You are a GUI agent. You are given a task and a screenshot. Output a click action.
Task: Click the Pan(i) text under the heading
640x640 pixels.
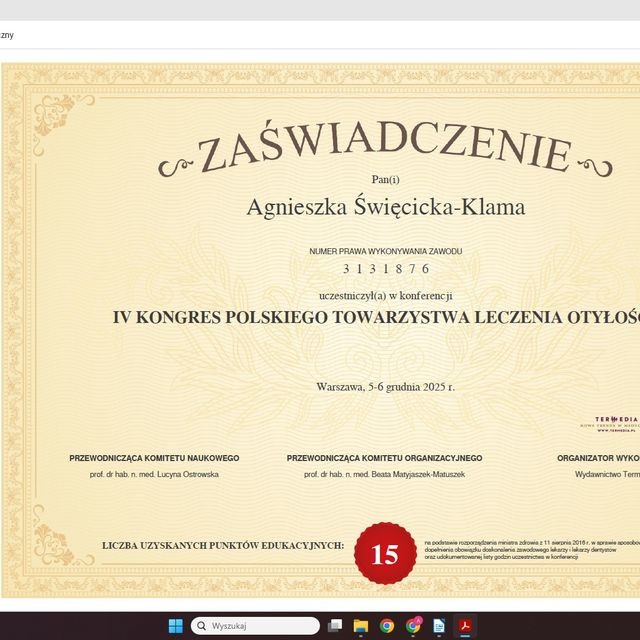pyautogui.click(x=386, y=180)
